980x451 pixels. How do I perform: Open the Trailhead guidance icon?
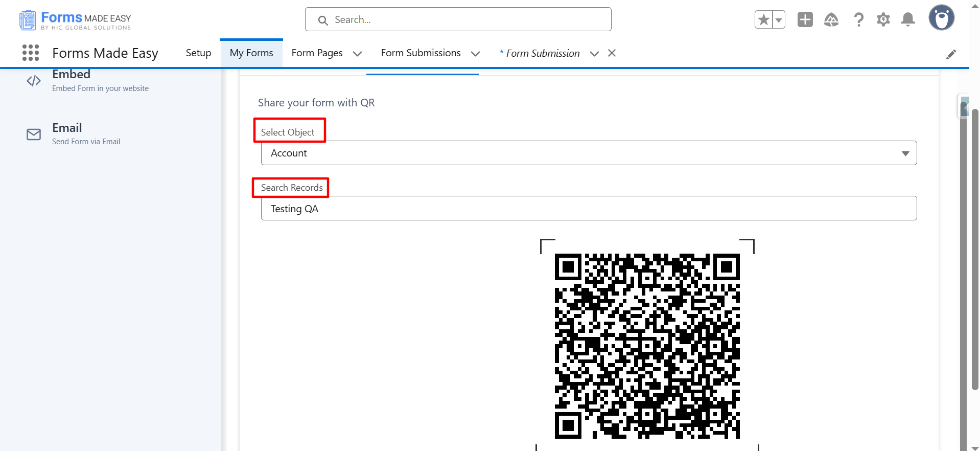tap(831, 20)
